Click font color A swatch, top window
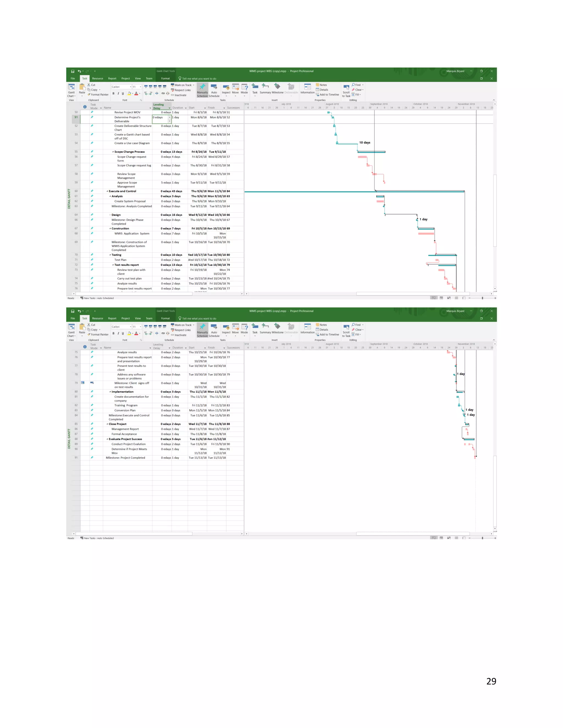This screenshot has width=563, height=728. pos(136,94)
